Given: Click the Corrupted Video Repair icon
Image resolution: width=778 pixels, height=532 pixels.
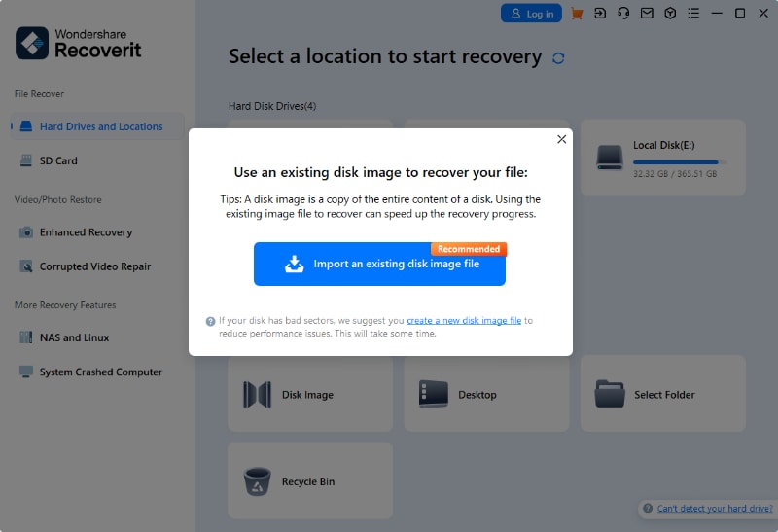Looking at the screenshot, I should coord(26,266).
